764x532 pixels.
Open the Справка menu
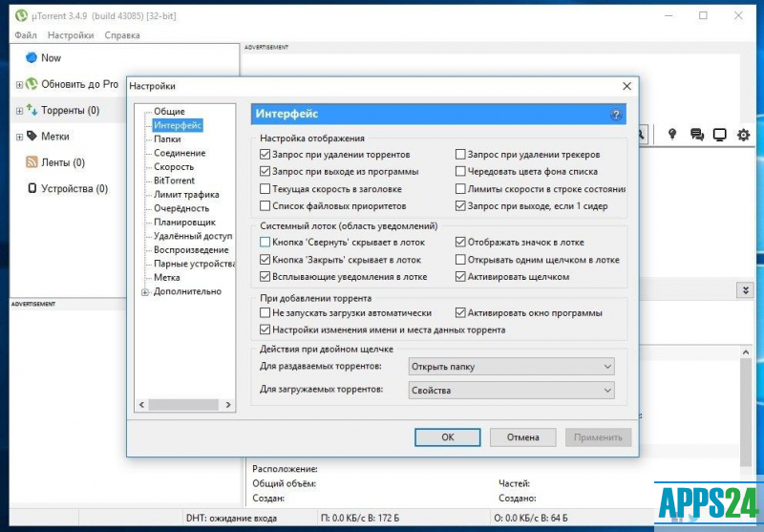click(122, 35)
